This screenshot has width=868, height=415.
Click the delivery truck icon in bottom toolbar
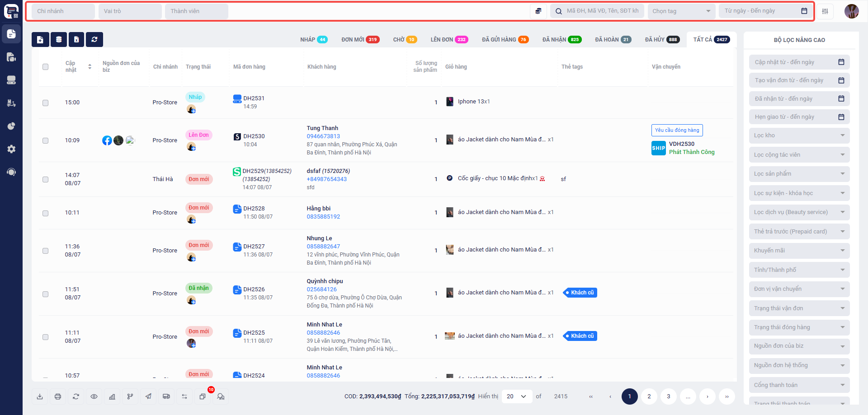pyautogui.click(x=166, y=396)
